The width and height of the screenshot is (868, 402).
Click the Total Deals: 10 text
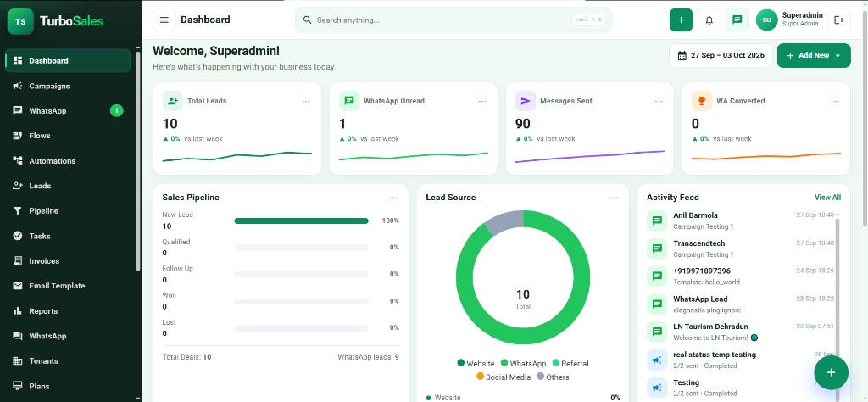[186, 357]
